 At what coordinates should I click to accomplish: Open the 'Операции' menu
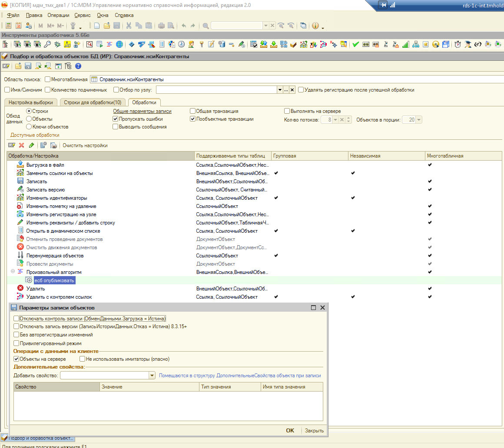click(58, 15)
